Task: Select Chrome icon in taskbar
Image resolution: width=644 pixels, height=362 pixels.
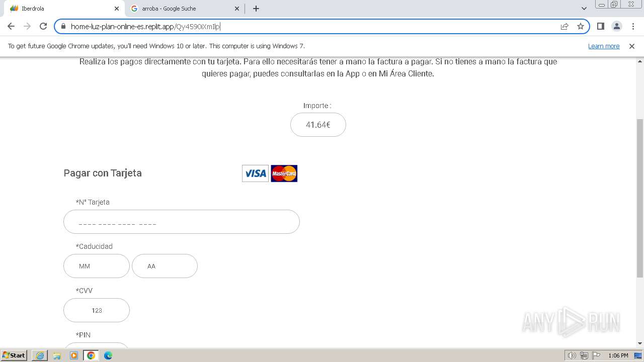Action: tap(91, 355)
